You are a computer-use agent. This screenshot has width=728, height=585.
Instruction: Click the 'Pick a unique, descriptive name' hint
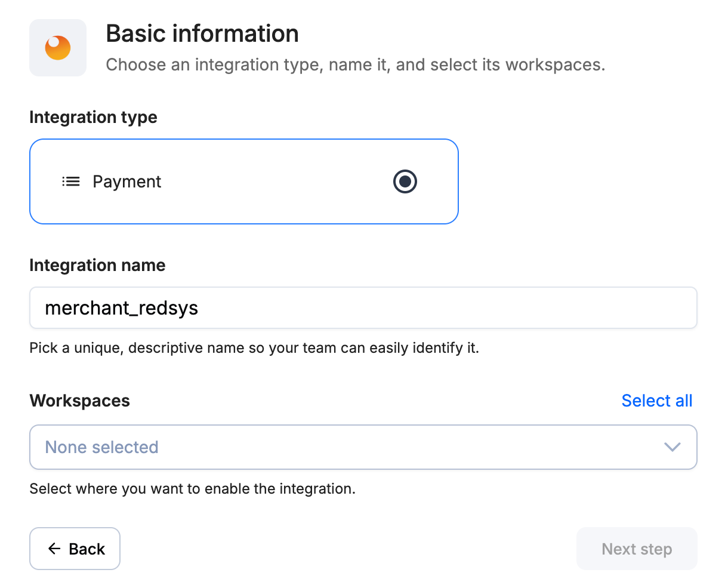pos(254,347)
